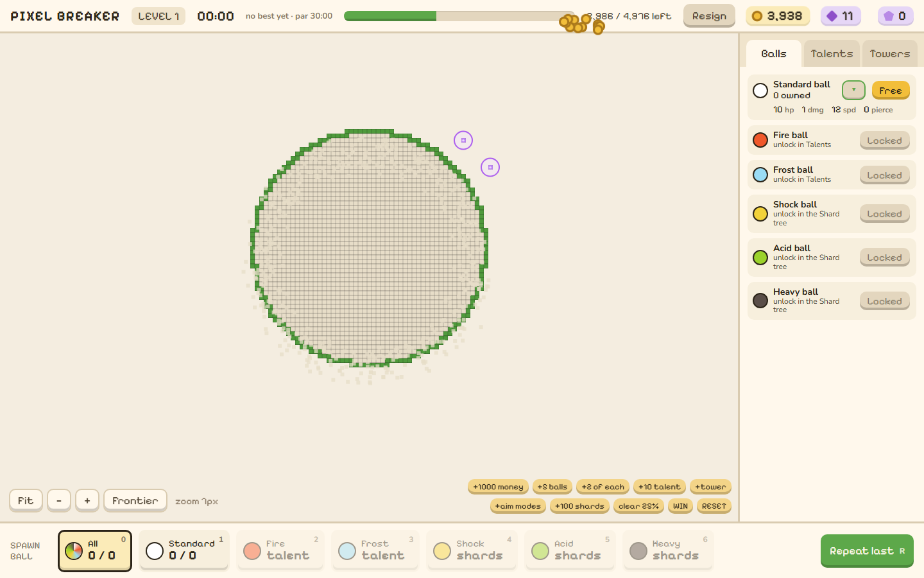Zoom in with the plus button
Image resolution: width=924 pixels, height=578 pixels.
87,500
